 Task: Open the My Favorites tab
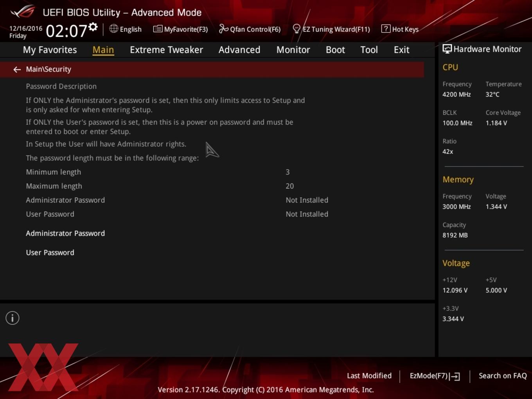(x=50, y=50)
